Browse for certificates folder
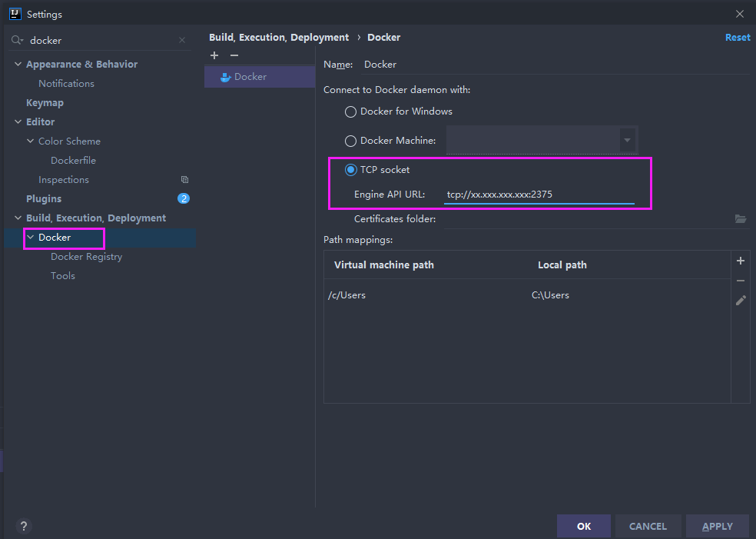The image size is (756, 539). [x=741, y=218]
